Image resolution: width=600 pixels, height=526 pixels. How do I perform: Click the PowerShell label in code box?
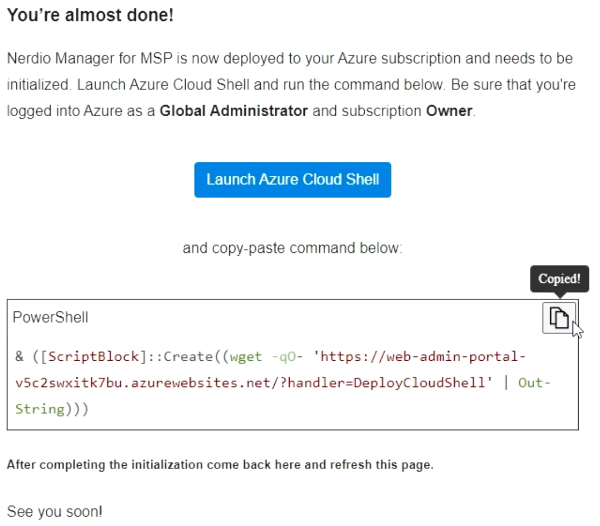coord(51,318)
